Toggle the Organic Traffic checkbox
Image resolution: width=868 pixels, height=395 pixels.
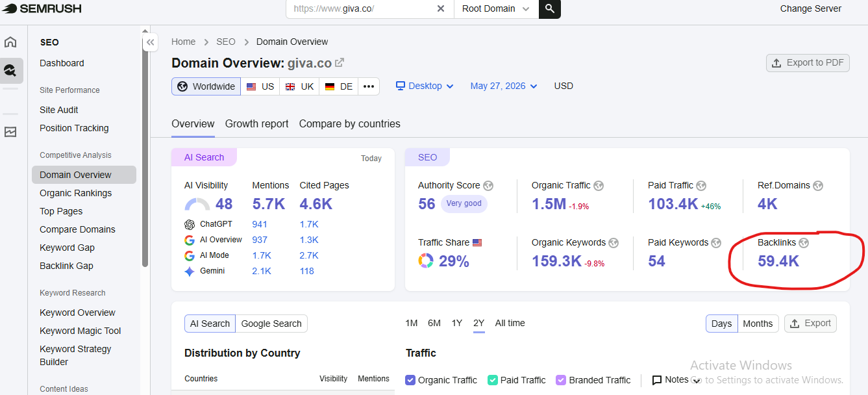click(410, 380)
